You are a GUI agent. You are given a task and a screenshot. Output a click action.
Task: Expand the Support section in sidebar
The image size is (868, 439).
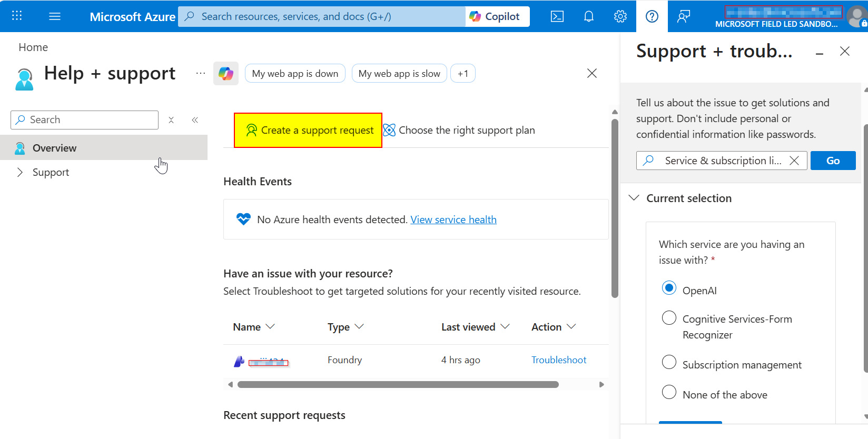pyautogui.click(x=20, y=172)
